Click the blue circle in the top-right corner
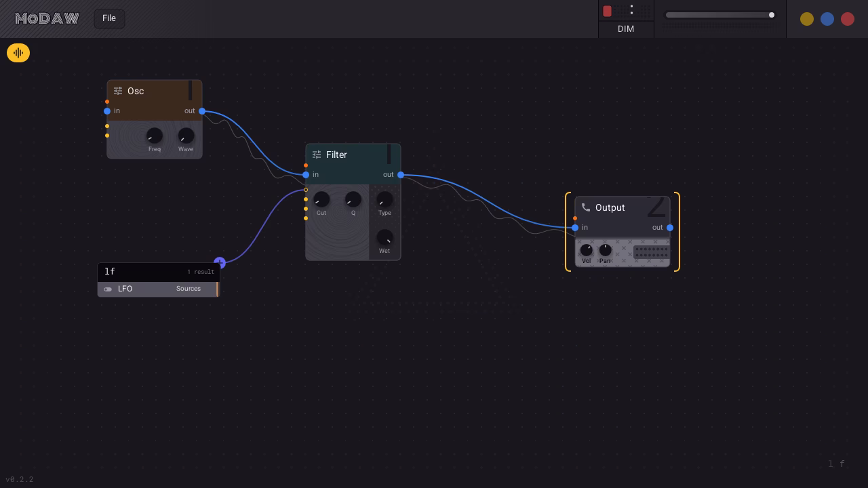The height and width of the screenshot is (488, 868). click(827, 19)
